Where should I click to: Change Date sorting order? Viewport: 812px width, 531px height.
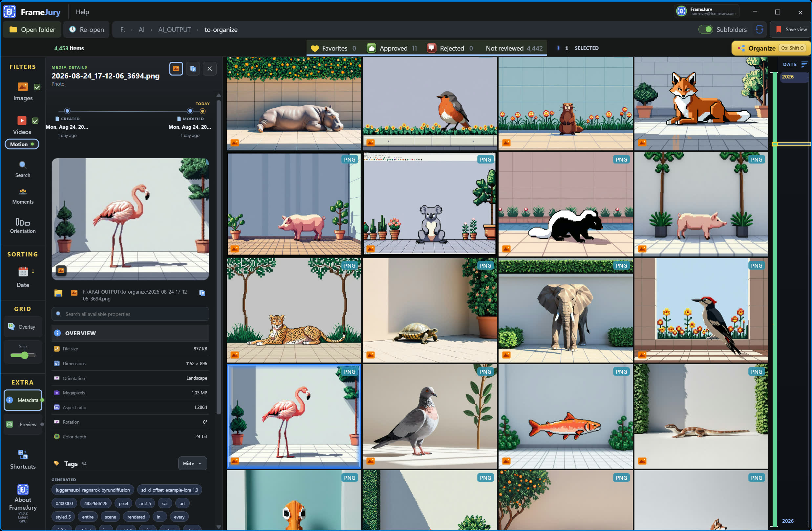(x=23, y=277)
